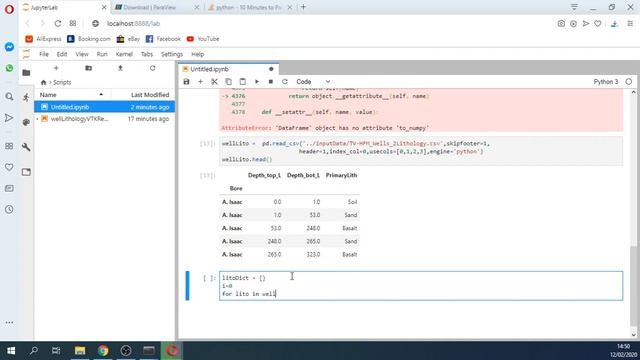Click the kernel status circle indicator
Viewport: 640px width, 360px height.
click(x=629, y=82)
